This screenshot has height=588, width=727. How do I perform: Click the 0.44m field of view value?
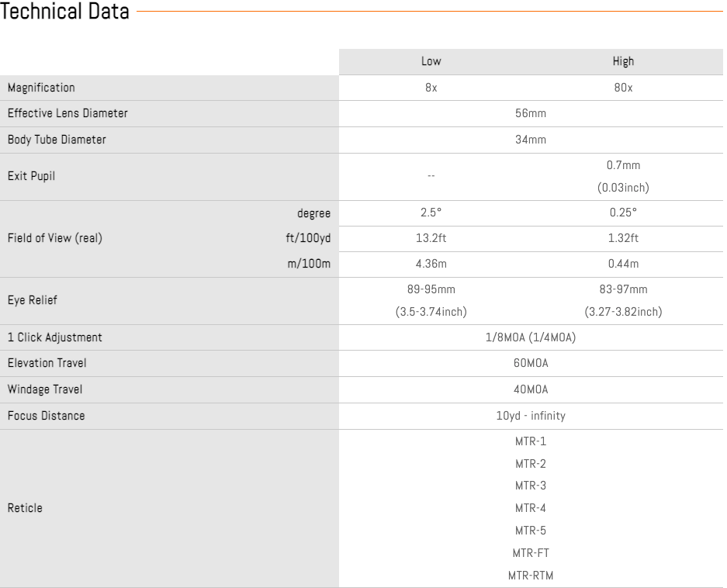pos(623,264)
